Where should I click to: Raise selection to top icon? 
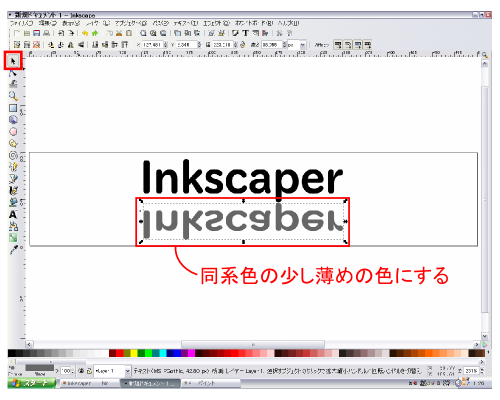(x=125, y=45)
